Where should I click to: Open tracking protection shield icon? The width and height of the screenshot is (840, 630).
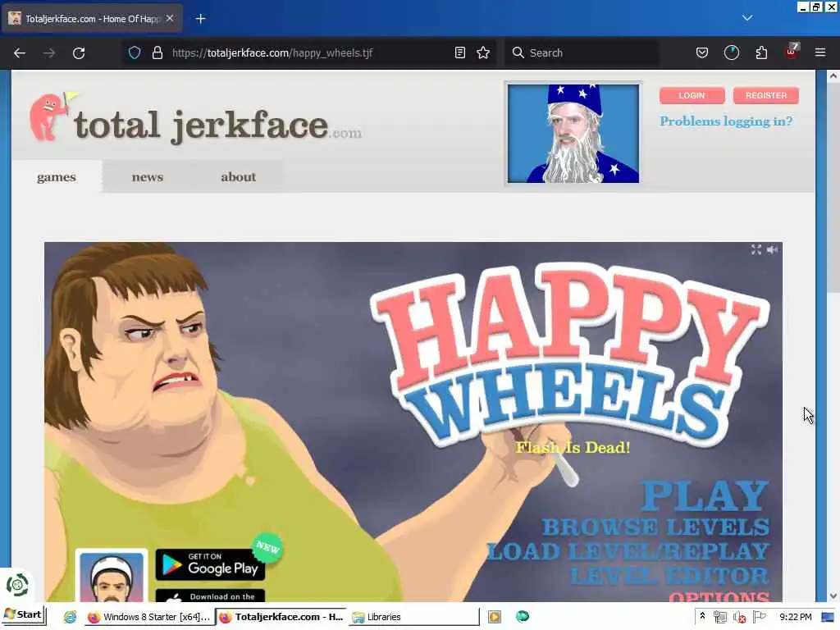tap(135, 52)
